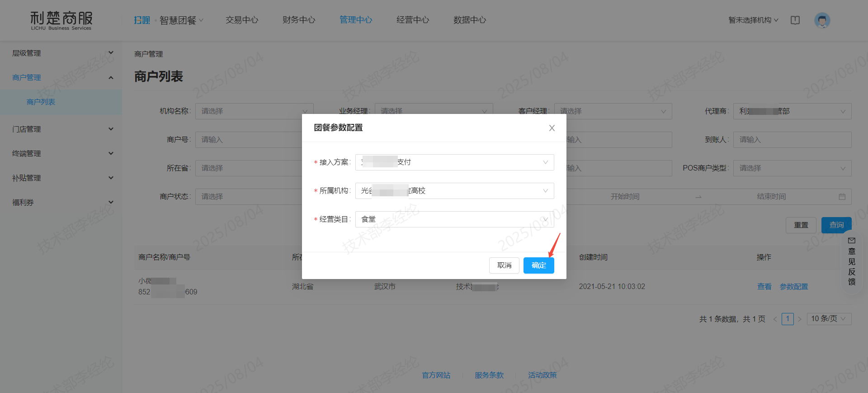Close the 团餐参数配置 dialog with X
The height and width of the screenshot is (393, 868).
552,128
